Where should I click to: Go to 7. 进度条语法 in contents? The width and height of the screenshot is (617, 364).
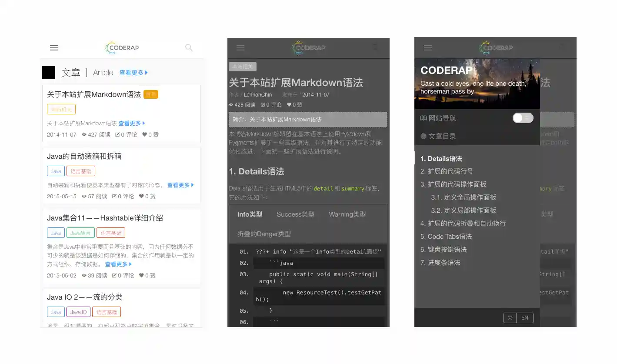click(x=440, y=263)
